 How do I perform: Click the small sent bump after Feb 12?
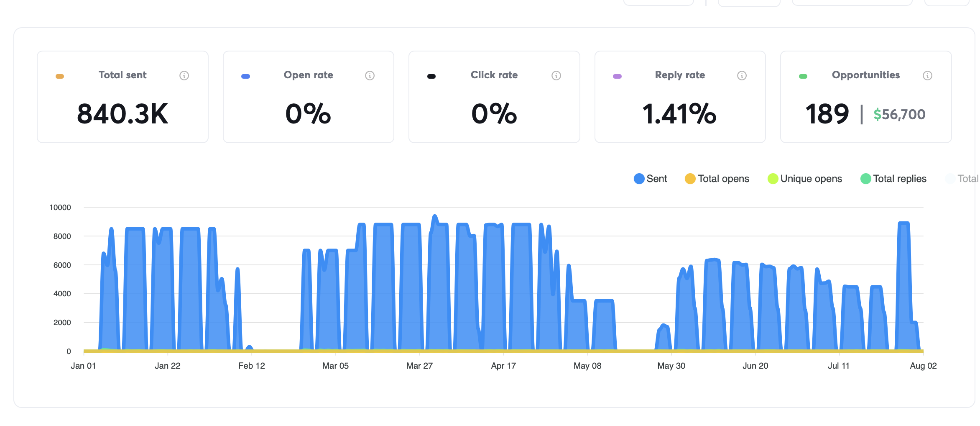click(249, 347)
